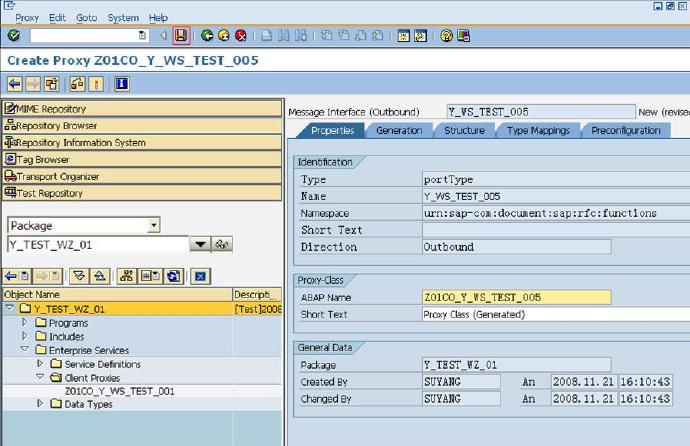Open the Edit menu

tap(57, 18)
